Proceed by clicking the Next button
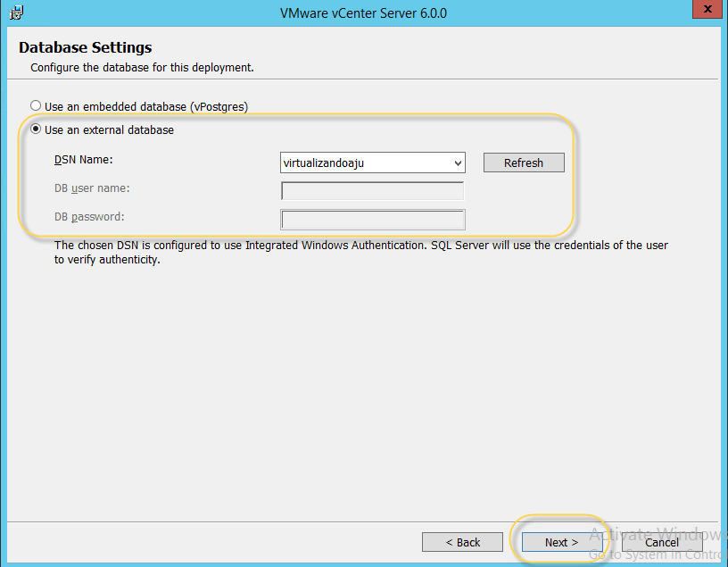 [x=561, y=542]
